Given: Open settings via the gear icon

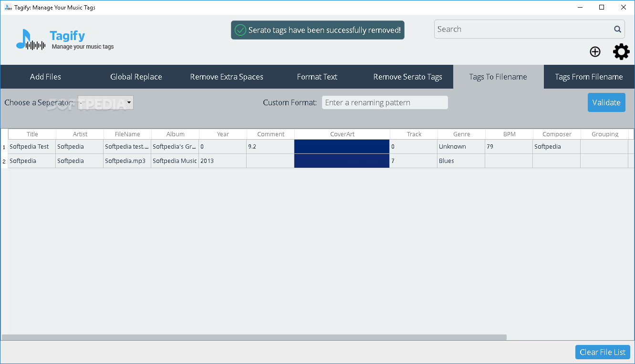Looking at the screenshot, I should pos(621,51).
